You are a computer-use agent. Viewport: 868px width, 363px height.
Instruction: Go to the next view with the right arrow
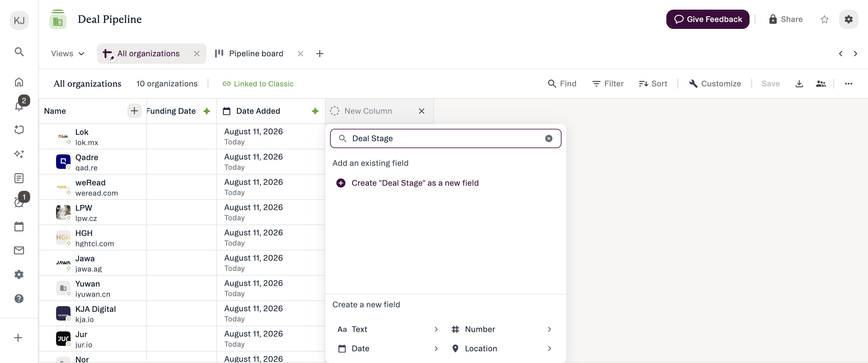coord(855,54)
